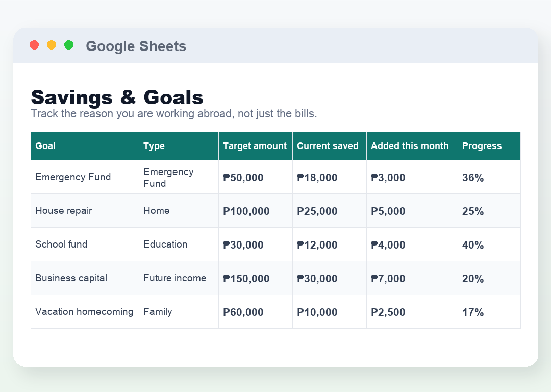Select the ₱50,000 target amount cell
551x392 pixels.
click(256, 177)
